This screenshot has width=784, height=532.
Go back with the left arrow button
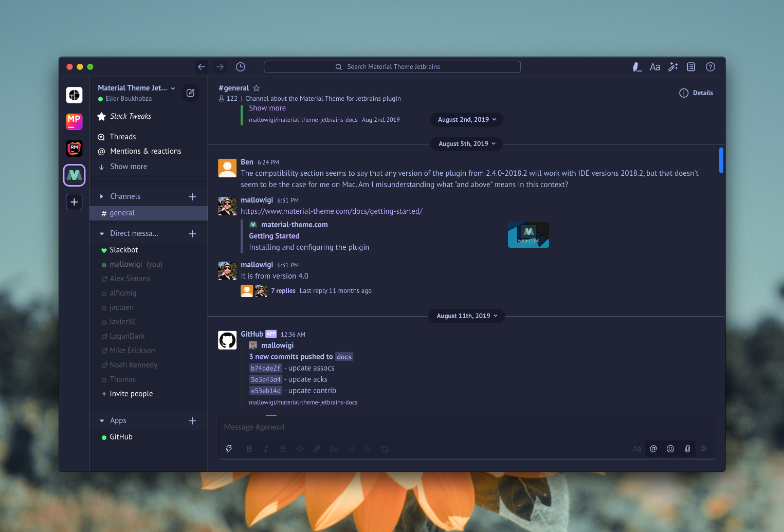click(x=202, y=67)
